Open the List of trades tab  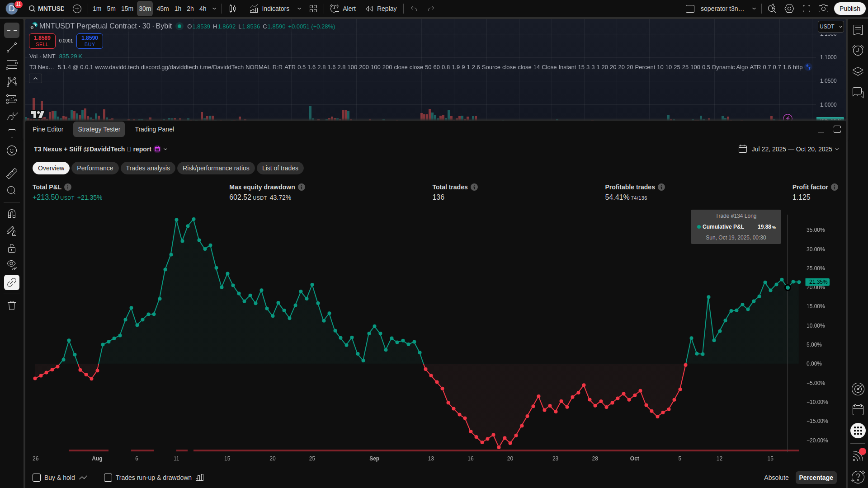[x=280, y=168]
